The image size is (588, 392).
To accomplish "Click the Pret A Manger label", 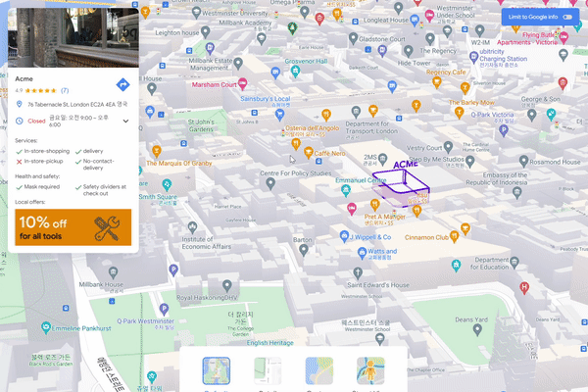I will point(385,217).
